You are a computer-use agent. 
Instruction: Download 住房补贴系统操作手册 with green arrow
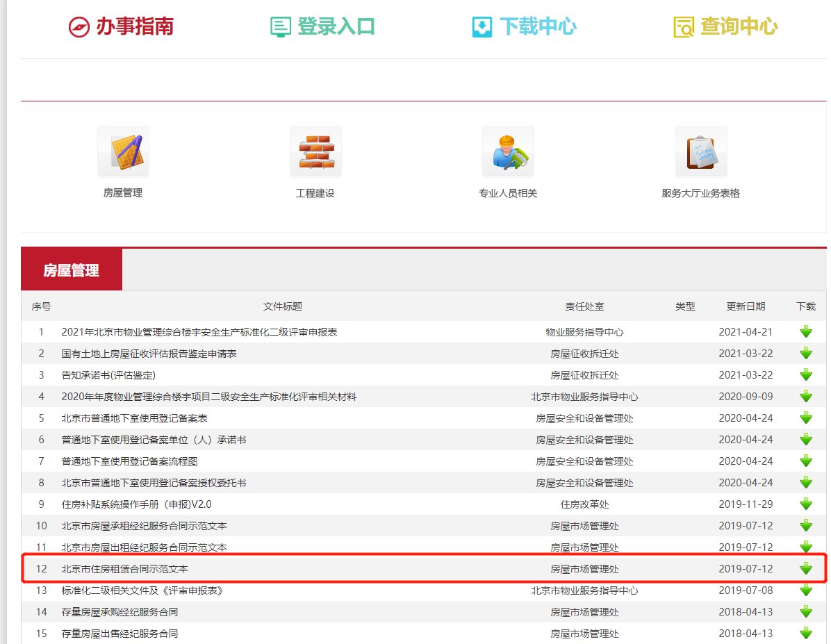click(x=806, y=504)
